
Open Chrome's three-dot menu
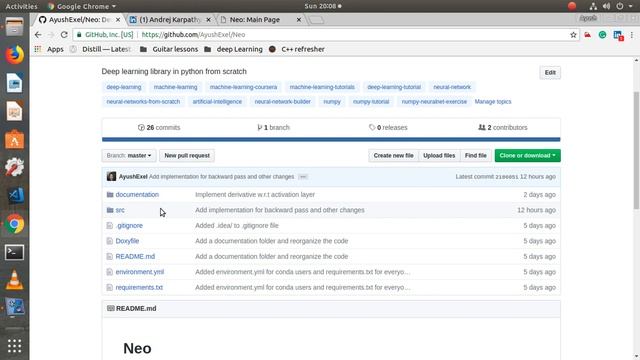click(631, 35)
